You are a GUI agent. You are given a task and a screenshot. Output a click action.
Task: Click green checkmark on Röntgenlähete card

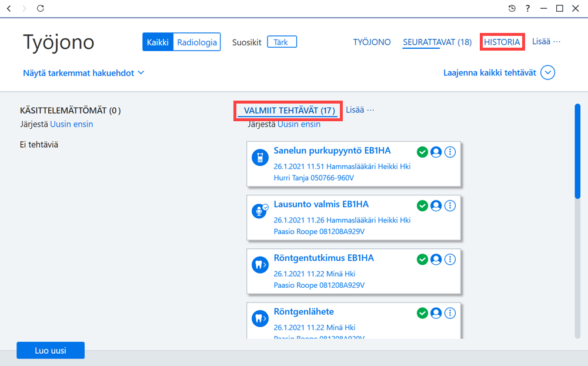[422, 313]
